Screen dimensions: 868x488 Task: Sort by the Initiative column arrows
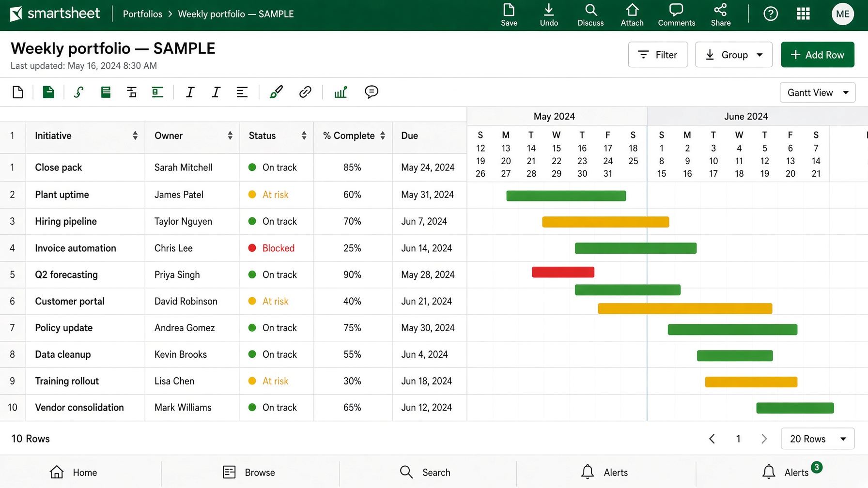tap(135, 136)
